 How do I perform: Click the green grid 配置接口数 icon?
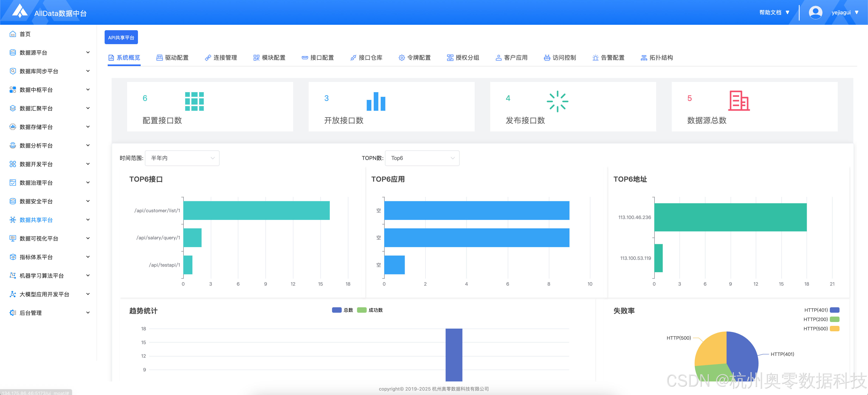(x=194, y=101)
